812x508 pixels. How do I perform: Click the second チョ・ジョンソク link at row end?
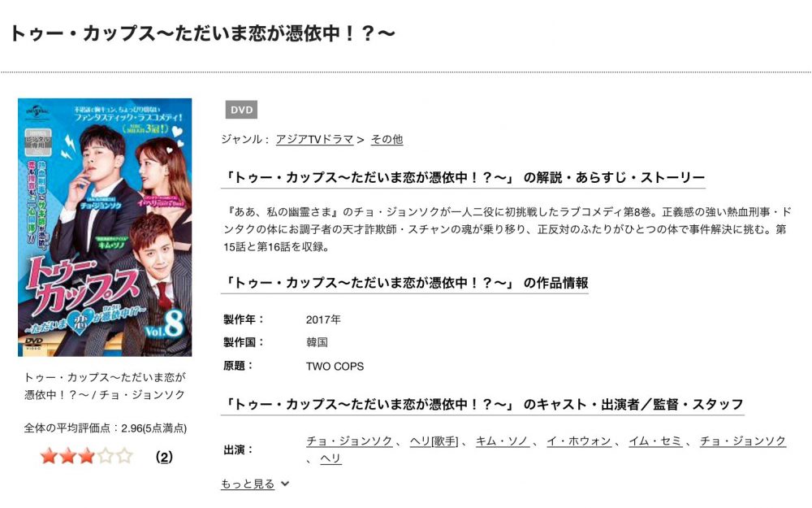[743, 441]
